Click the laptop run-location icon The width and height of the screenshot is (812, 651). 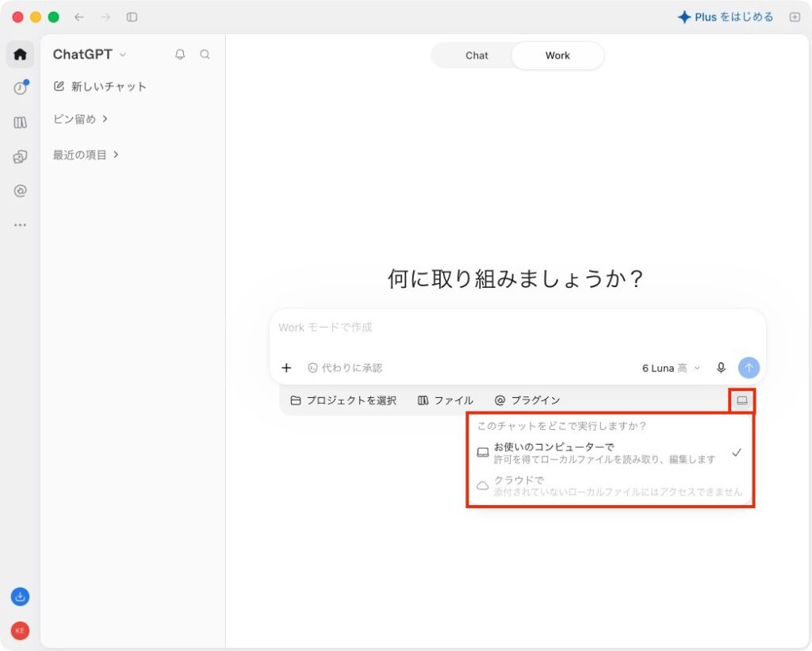coord(742,400)
